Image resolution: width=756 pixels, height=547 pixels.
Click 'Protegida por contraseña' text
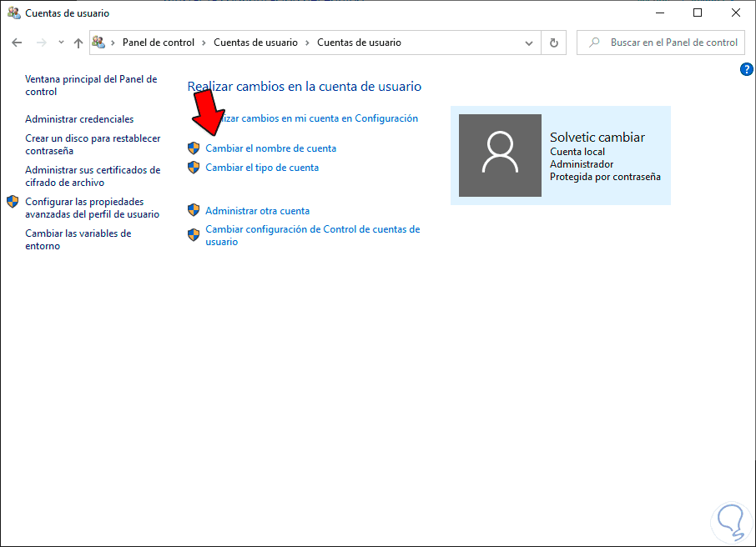pos(605,177)
